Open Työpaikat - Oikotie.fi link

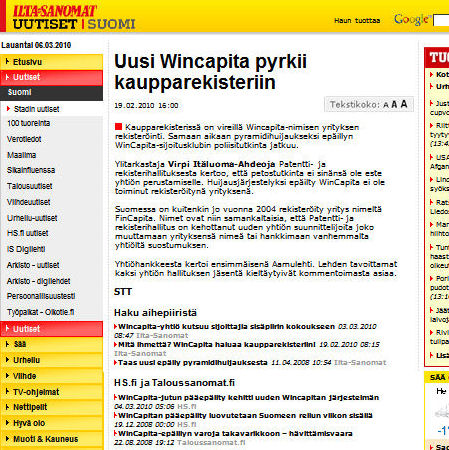(40, 312)
